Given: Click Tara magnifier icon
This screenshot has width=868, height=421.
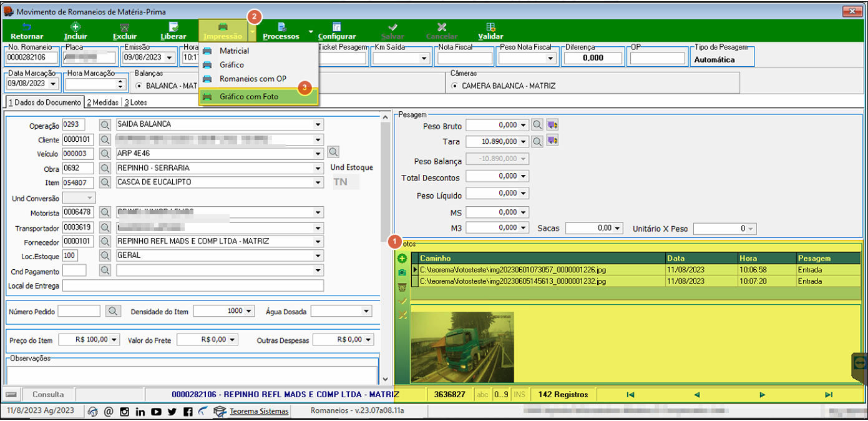Looking at the screenshot, I should [x=537, y=141].
